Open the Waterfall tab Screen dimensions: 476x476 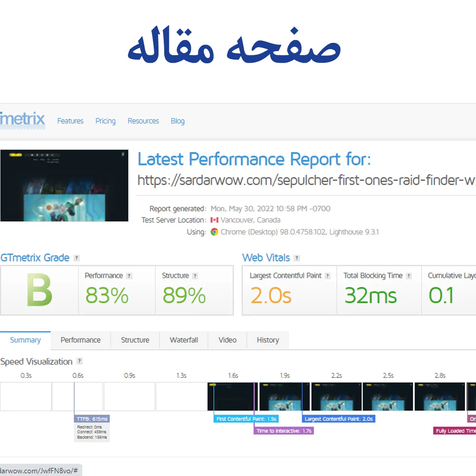coord(184,340)
